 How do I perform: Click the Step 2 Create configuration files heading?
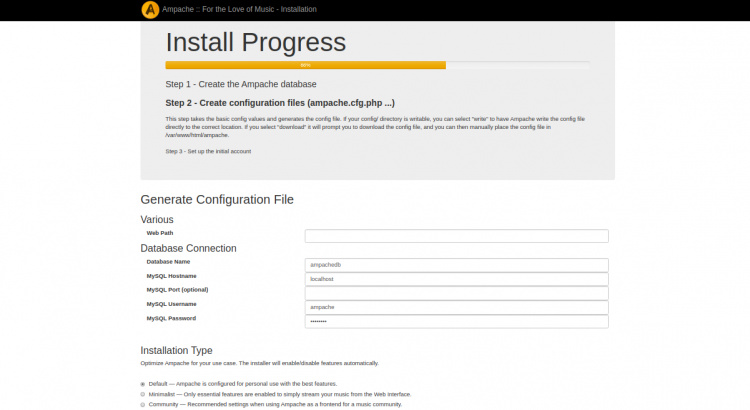[x=279, y=103]
